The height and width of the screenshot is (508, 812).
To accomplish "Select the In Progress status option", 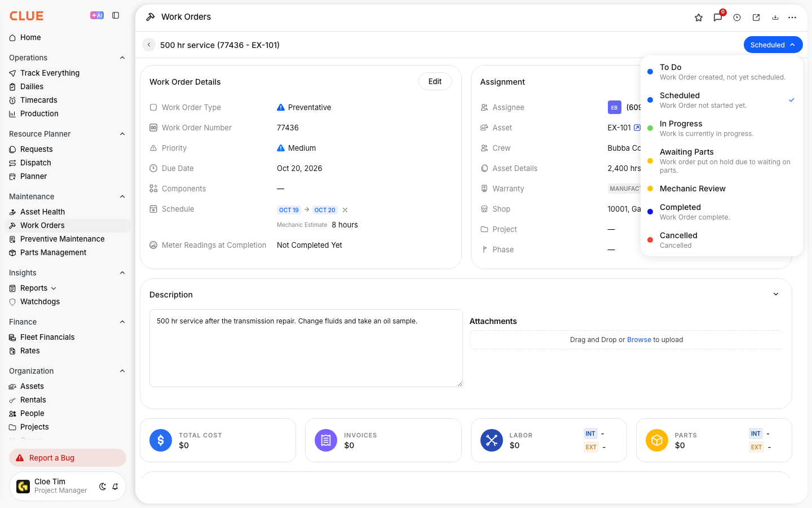I will 722,128.
